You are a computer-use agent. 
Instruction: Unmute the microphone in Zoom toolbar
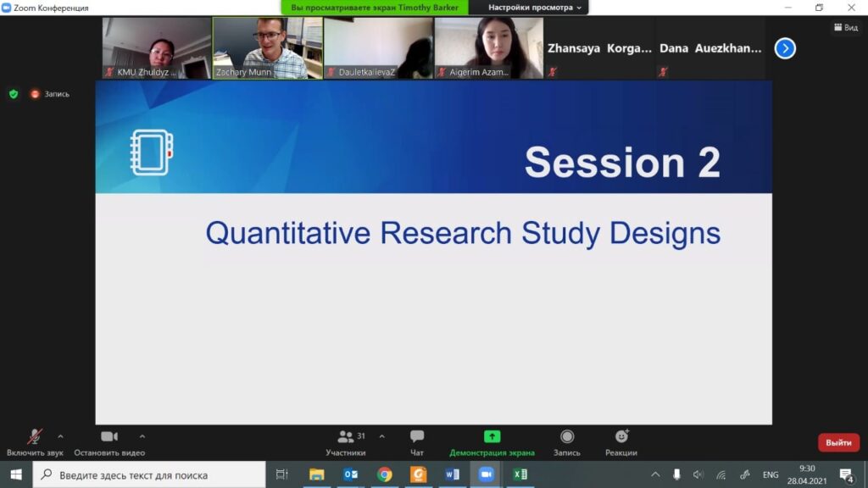point(35,437)
